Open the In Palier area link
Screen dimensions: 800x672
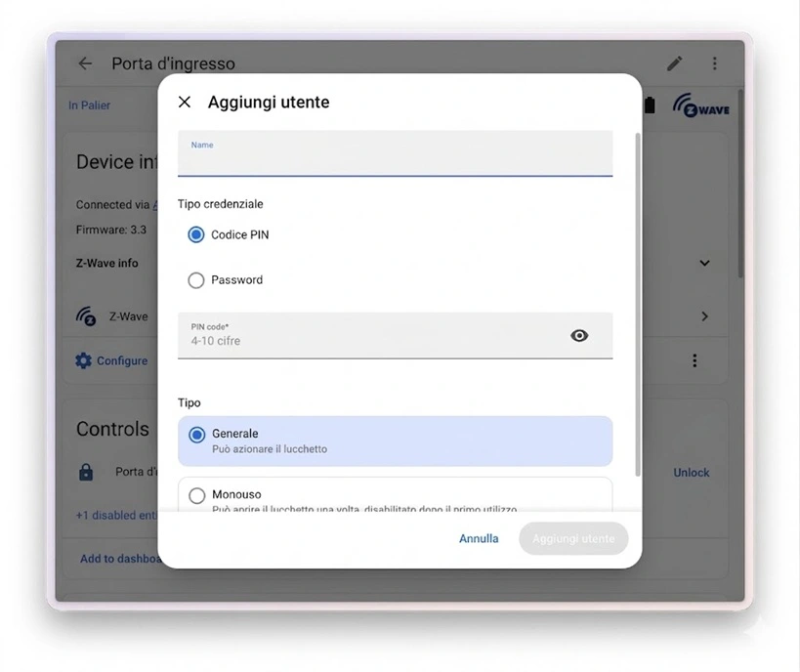89,105
